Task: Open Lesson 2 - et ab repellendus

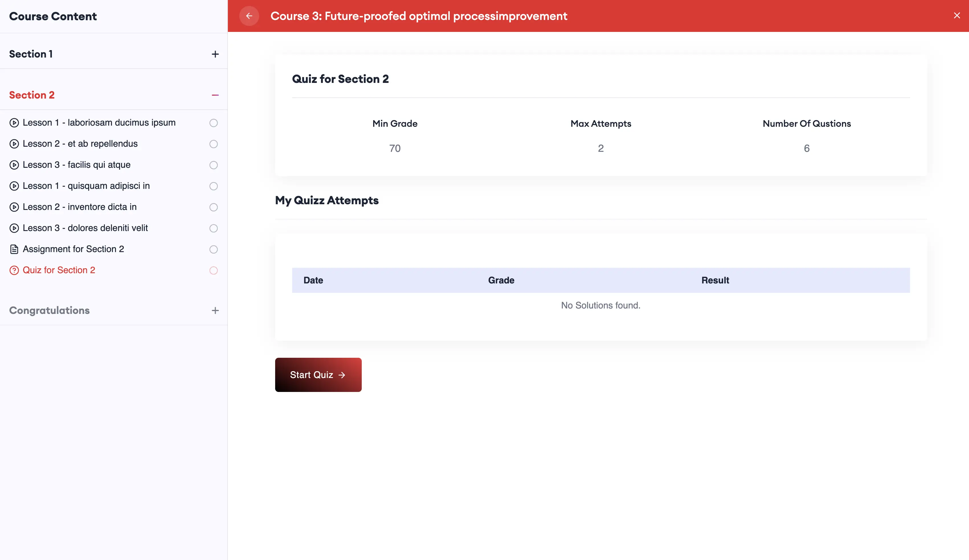Action: 80,144
